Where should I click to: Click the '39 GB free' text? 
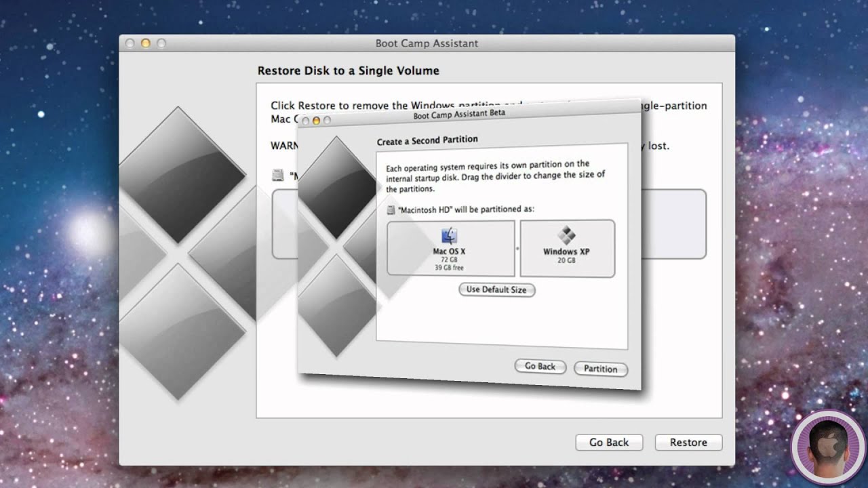pos(450,267)
